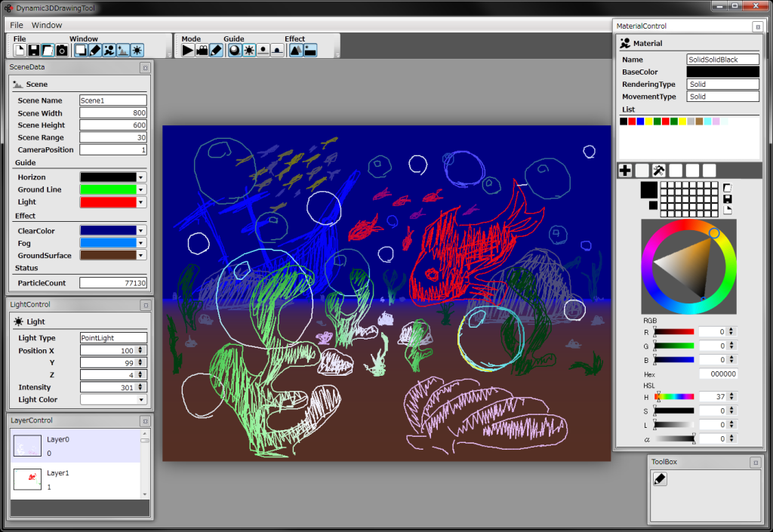Click the add material plus icon
The width and height of the screenshot is (773, 532).
pyautogui.click(x=625, y=171)
